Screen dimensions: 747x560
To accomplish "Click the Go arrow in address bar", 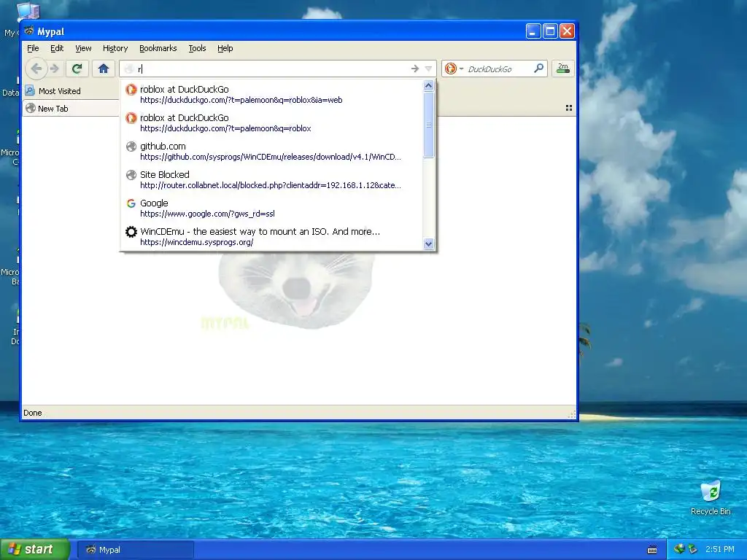I will pos(415,69).
